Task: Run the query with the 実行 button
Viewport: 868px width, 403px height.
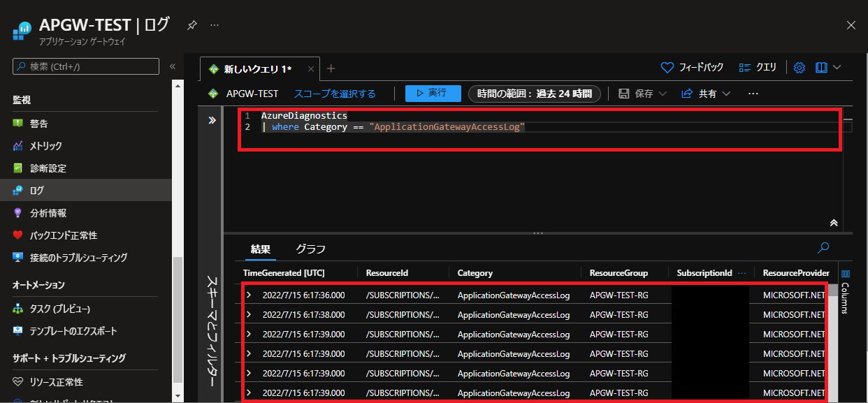Action: [433, 94]
